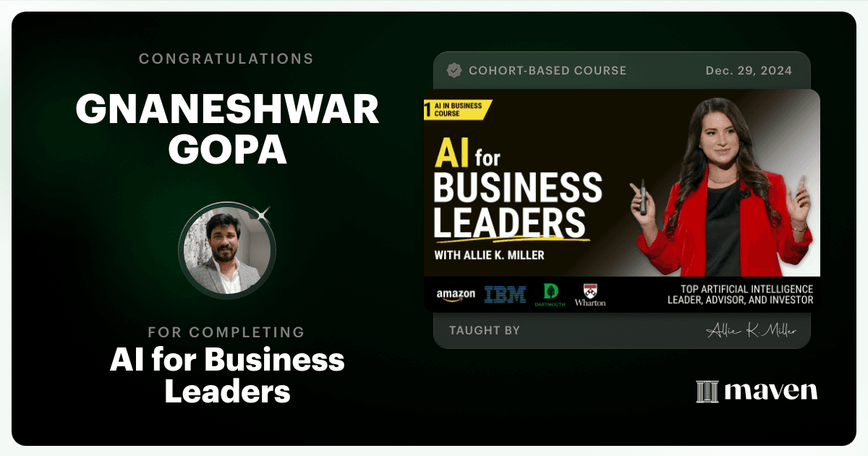Open the AI for Business Leaders course title

tap(227, 376)
